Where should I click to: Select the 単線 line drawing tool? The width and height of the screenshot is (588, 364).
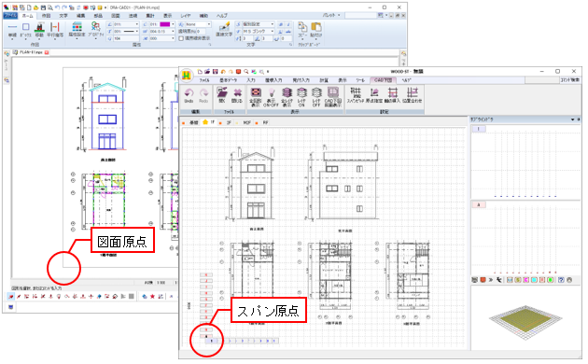point(12,30)
